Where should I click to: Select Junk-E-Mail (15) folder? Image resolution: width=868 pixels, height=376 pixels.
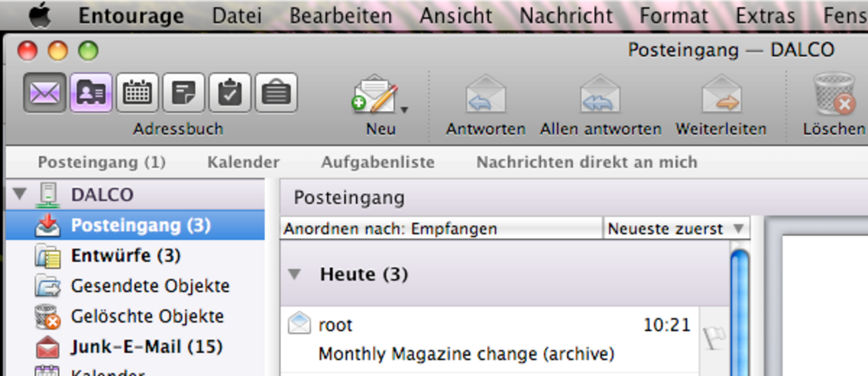pyautogui.click(x=135, y=346)
